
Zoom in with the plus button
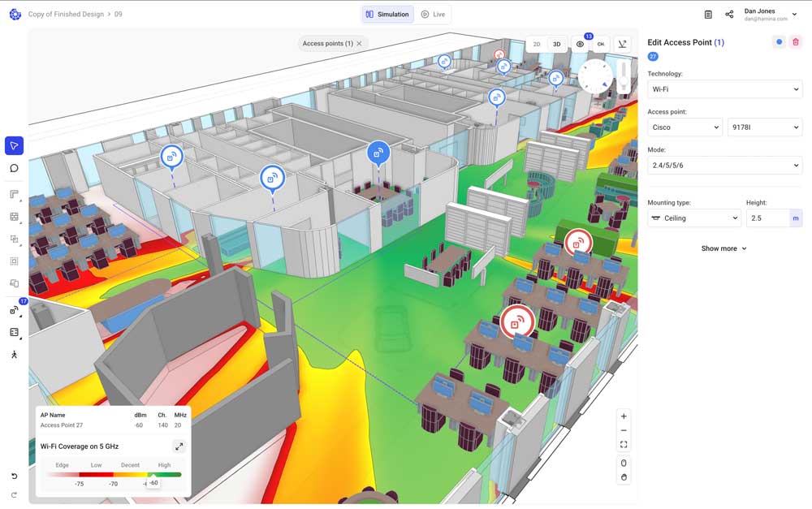624,416
